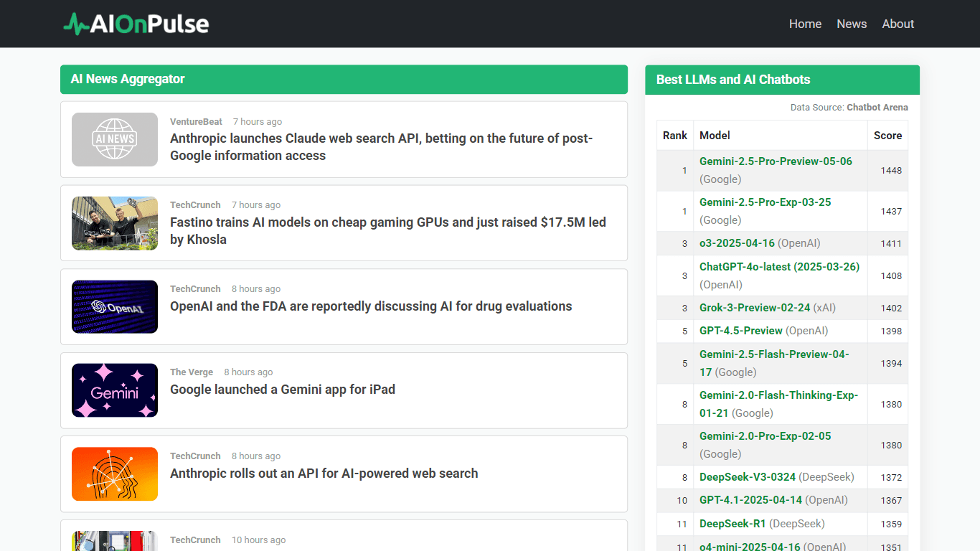Open the About page
This screenshot has height=551, width=980.
click(897, 24)
